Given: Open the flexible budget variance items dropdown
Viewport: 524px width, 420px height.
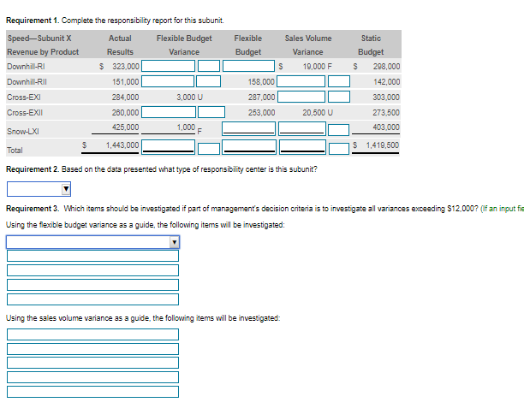Looking at the screenshot, I should click(93, 242).
